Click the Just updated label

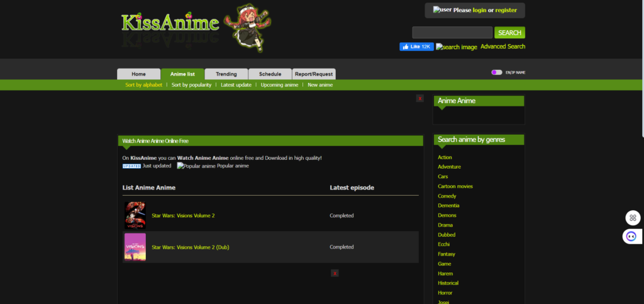pos(157,166)
